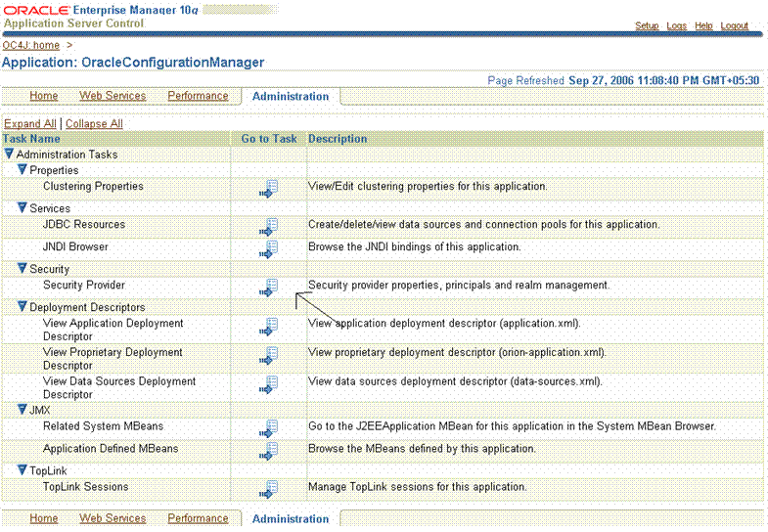768x532 pixels.
Task: Open the bottom Web Services tab
Action: [113, 518]
